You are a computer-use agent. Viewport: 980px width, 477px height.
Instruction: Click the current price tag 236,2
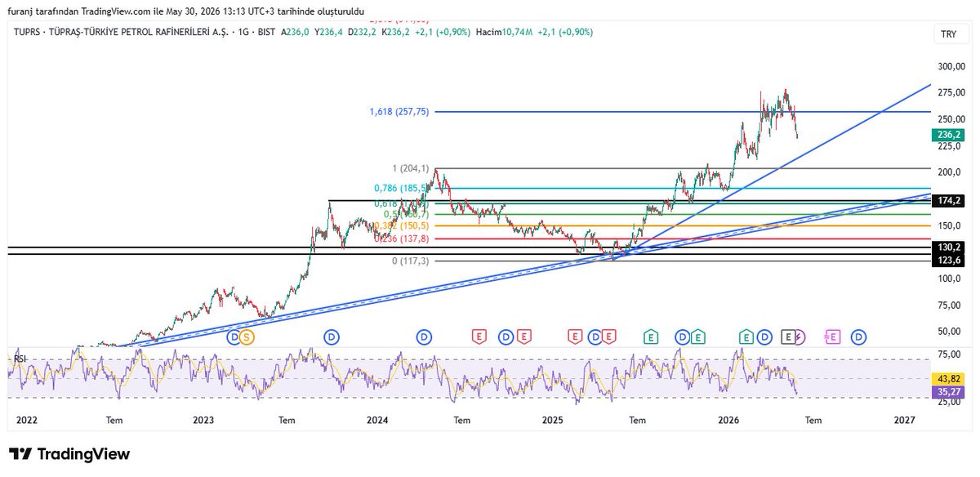click(947, 136)
